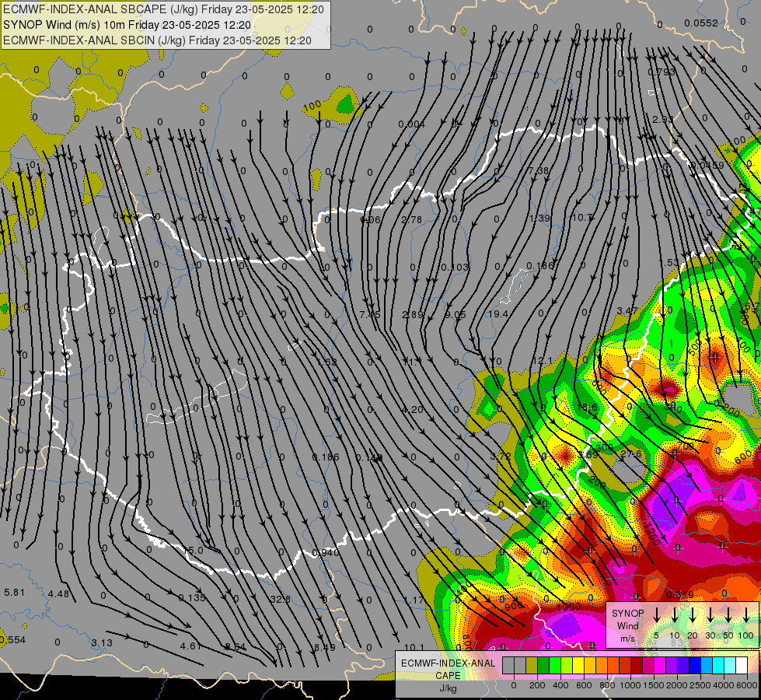The height and width of the screenshot is (700, 761).
Task: Click the SYNOP wind arrow above 20
Action: (693, 614)
